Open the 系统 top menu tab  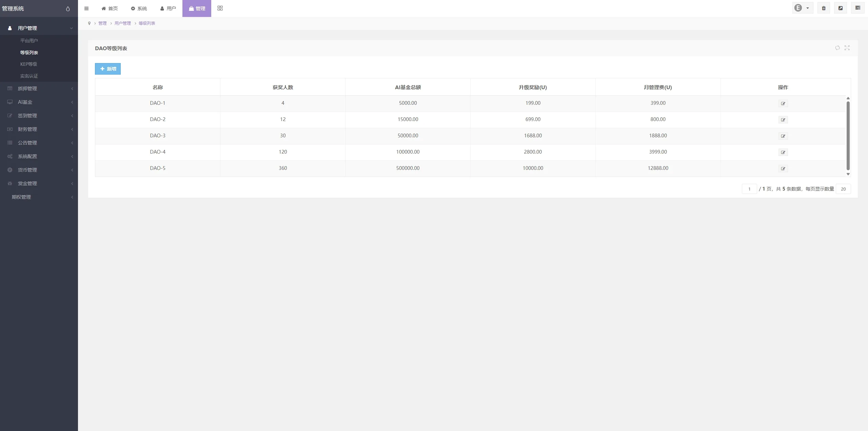[139, 8]
